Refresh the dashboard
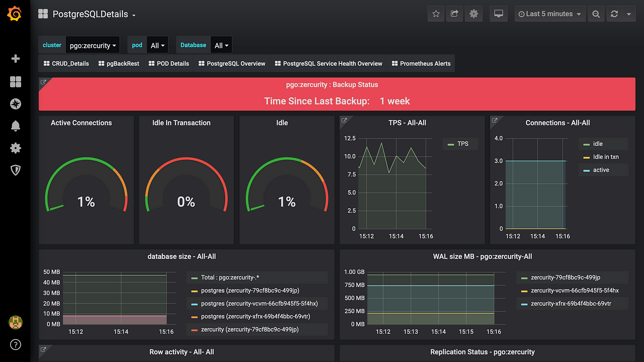644x362 pixels. (x=614, y=14)
